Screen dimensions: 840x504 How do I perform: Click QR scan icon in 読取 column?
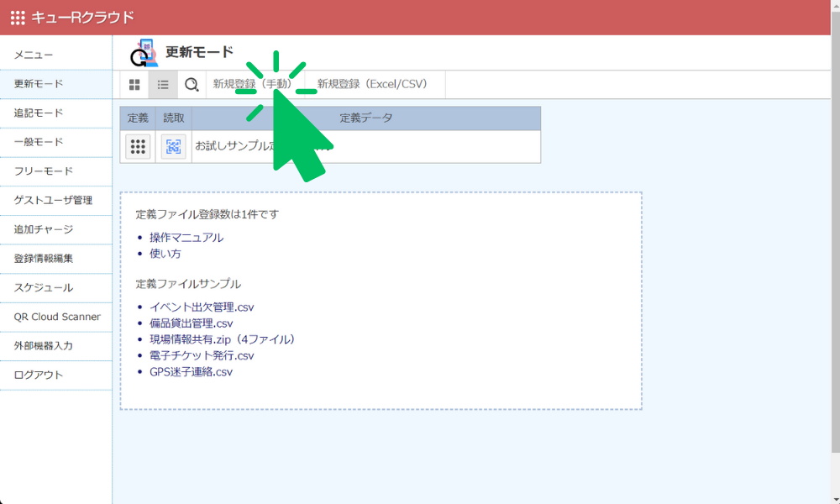click(x=174, y=147)
